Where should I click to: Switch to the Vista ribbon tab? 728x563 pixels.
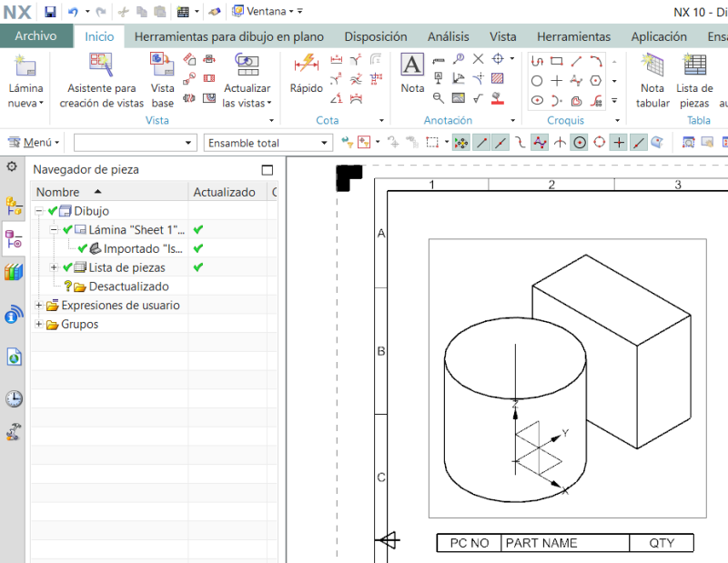503,36
